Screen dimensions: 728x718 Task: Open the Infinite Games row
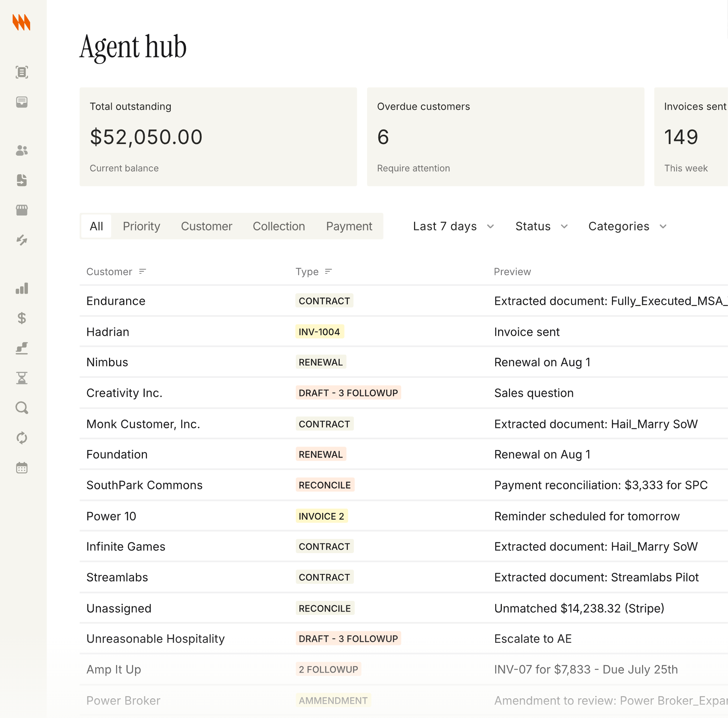click(404, 546)
